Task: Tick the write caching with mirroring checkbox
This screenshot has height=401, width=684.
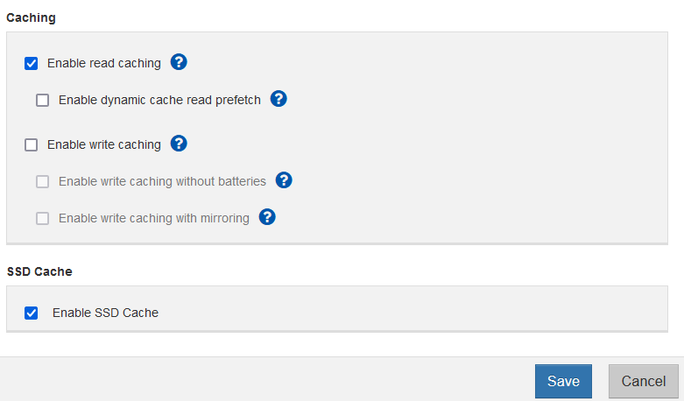Action: point(43,218)
